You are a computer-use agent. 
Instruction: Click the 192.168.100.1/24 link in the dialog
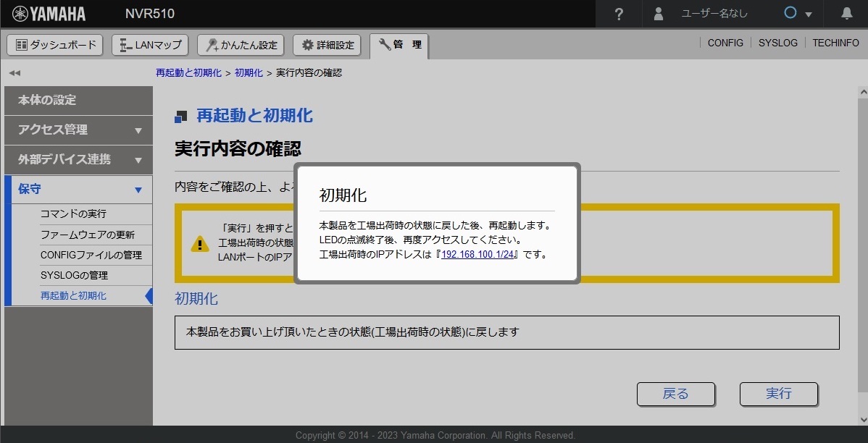tap(477, 255)
